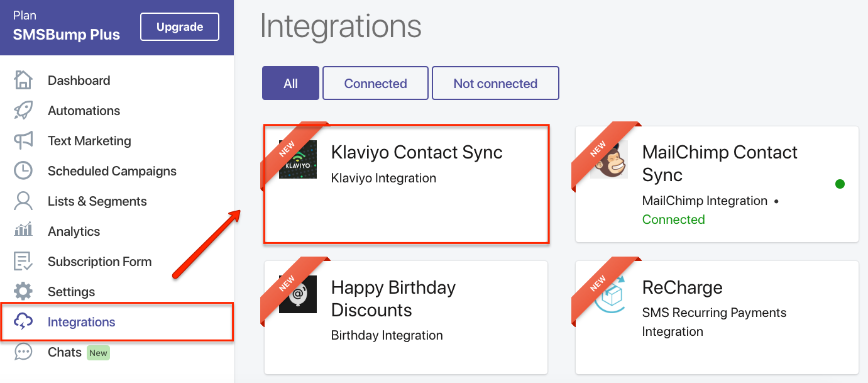868x383 pixels.
Task: Click the Integrations cloud icon
Action: tap(23, 322)
